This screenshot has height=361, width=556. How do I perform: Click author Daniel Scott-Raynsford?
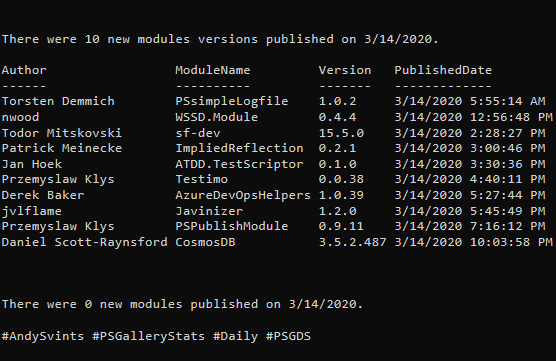[84, 243]
